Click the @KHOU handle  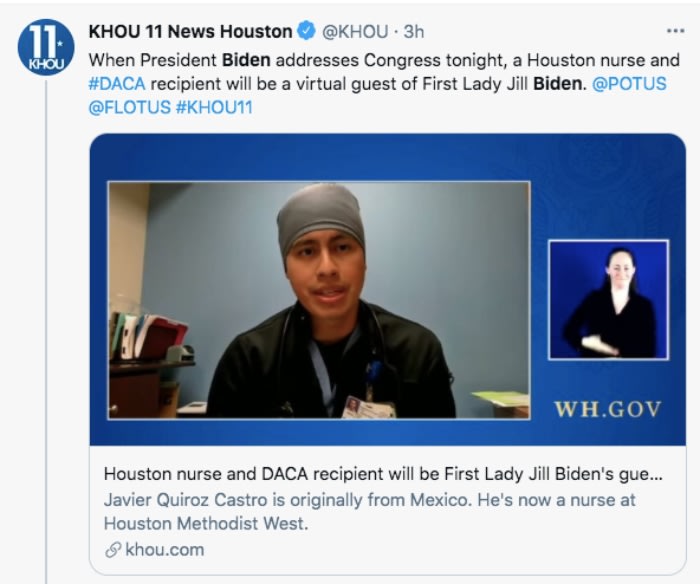point(355,32)
